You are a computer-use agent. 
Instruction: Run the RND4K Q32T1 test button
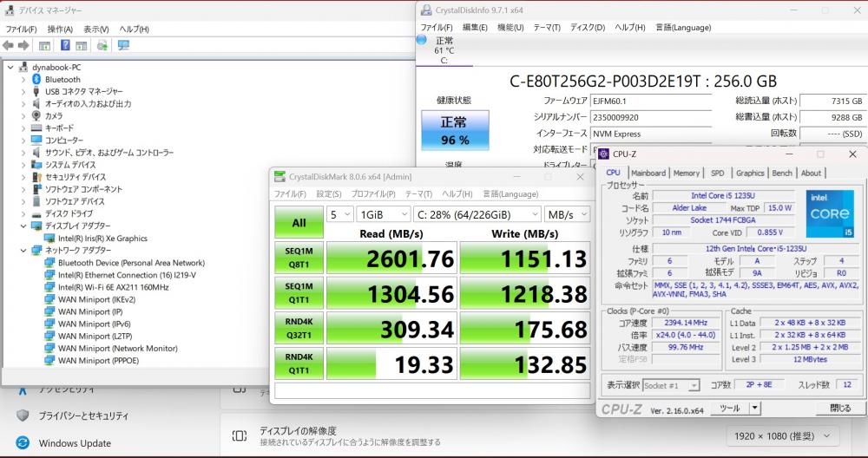click(299, 328)
